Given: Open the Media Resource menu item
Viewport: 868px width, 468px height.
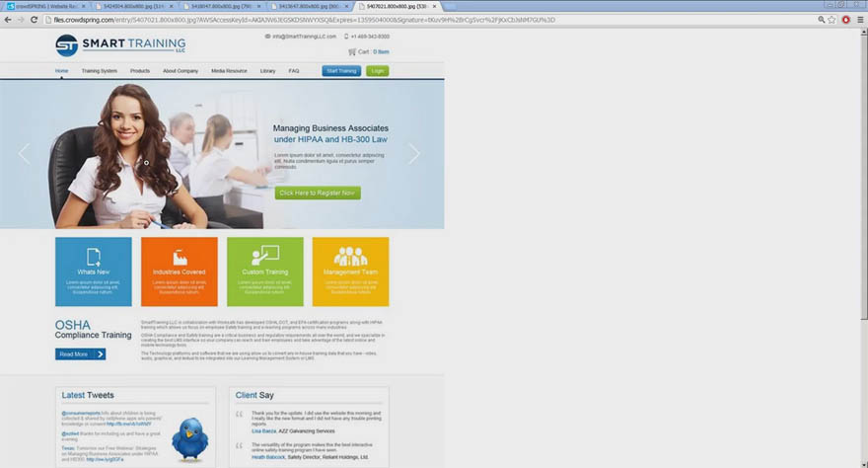Looking at the screenshot, I should click(x=229, y=71).
